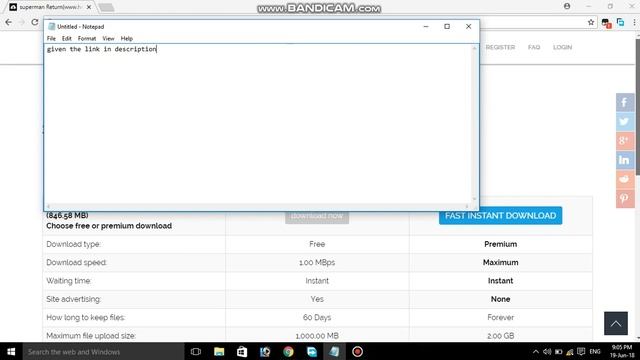The image size is (640, 360).
Task: Share the page on Reddit
Action: tap(624, 179)
